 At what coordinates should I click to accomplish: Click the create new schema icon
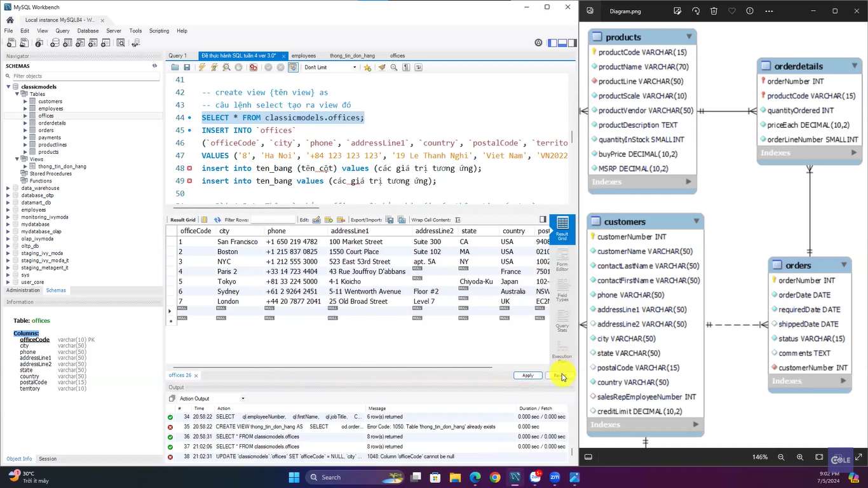pyautogui.click(x=55, y=43)
